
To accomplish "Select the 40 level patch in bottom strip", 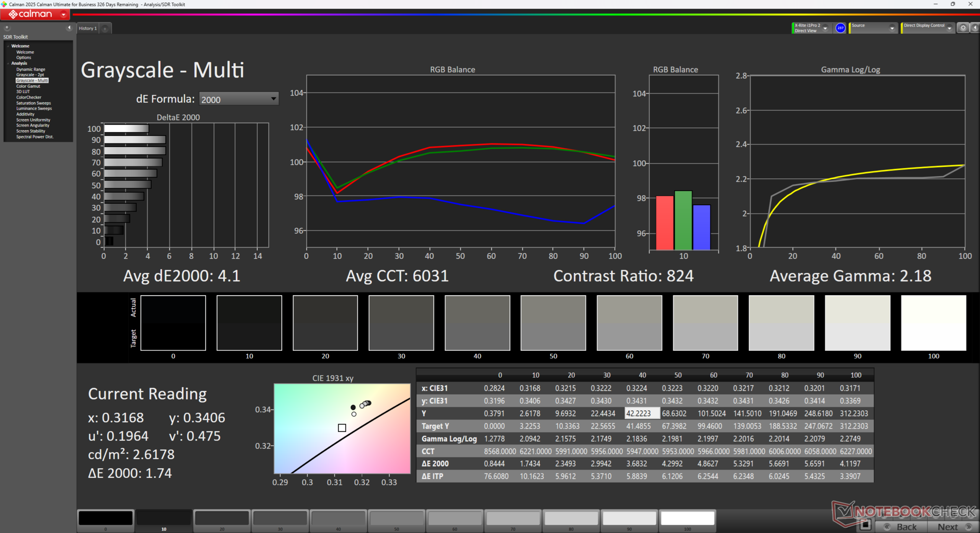I will (338, 521).
